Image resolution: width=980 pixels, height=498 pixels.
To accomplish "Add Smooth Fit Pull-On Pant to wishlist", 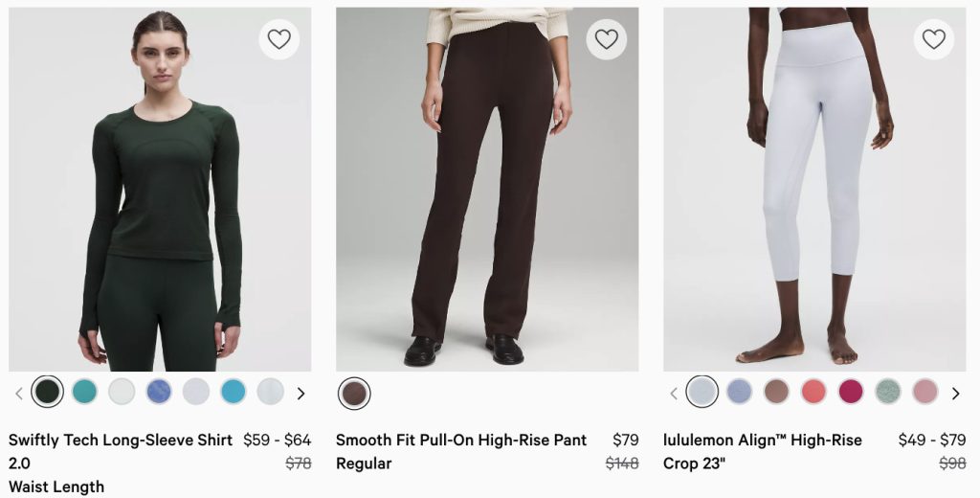I will pos(606,39).
